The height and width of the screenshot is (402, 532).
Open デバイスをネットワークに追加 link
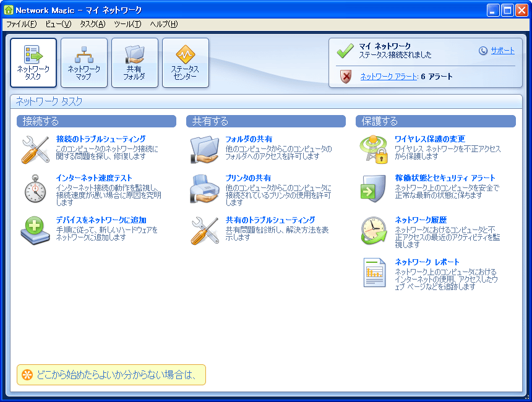(x=101, y=220)
